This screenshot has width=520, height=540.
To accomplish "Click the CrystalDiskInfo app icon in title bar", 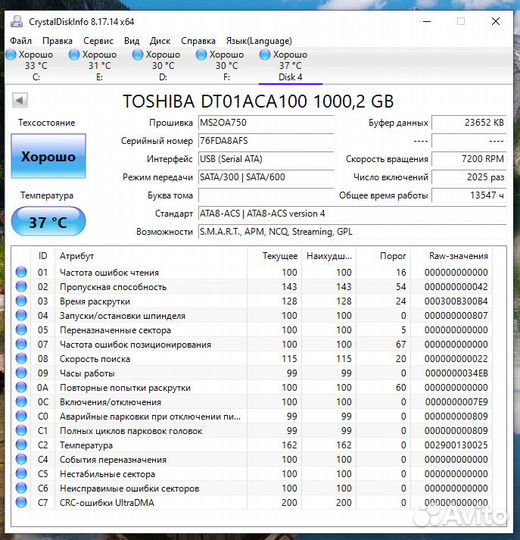I will (17, 21).
